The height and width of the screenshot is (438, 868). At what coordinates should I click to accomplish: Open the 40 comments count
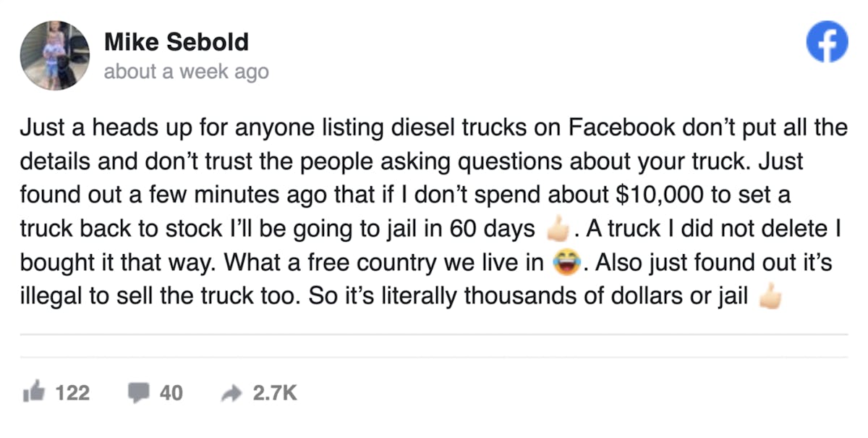click(171, 392)
